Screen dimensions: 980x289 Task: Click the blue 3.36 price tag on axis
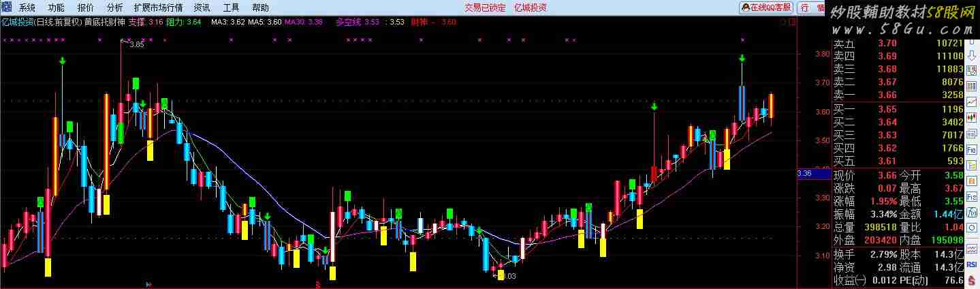(x=813, y=174)
